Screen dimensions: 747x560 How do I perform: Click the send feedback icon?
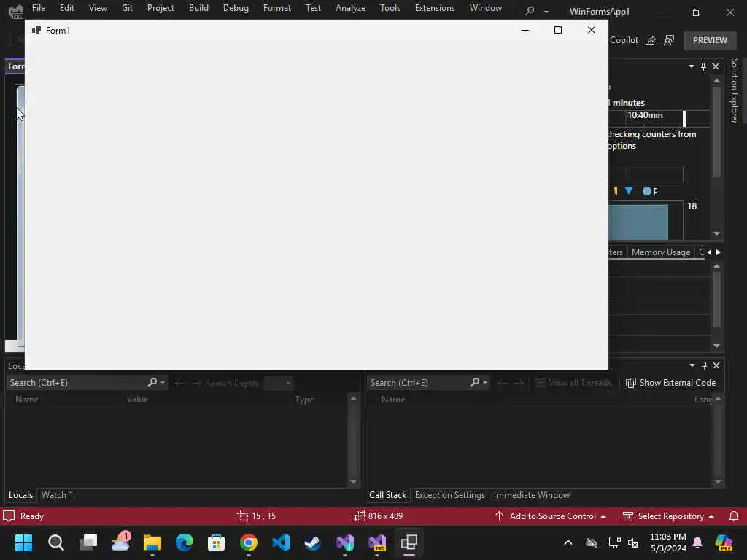tap(669, 41)
